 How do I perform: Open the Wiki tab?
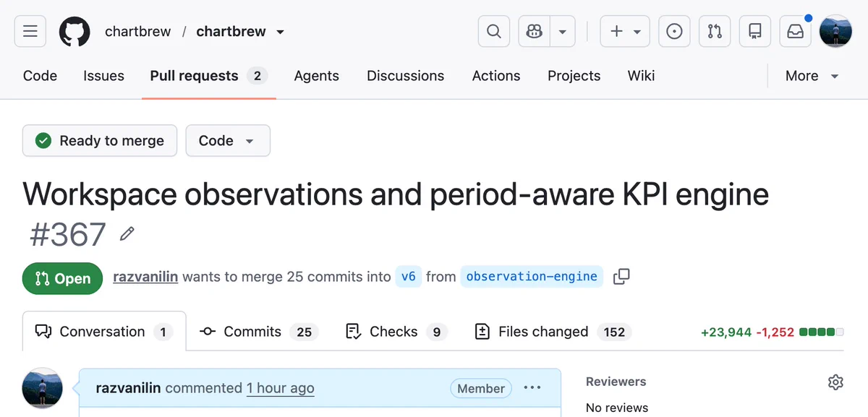641,76
